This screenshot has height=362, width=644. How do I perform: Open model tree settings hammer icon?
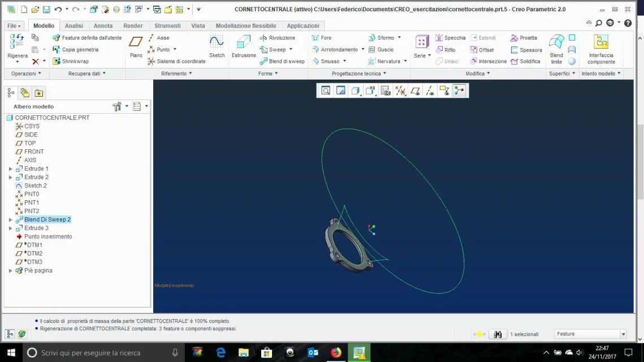[117, 106]
